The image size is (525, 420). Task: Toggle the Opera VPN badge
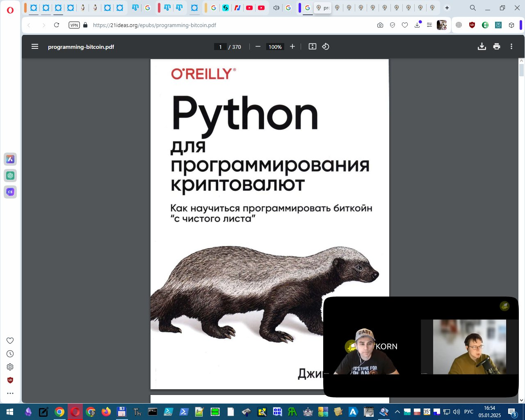pos(74,25)
